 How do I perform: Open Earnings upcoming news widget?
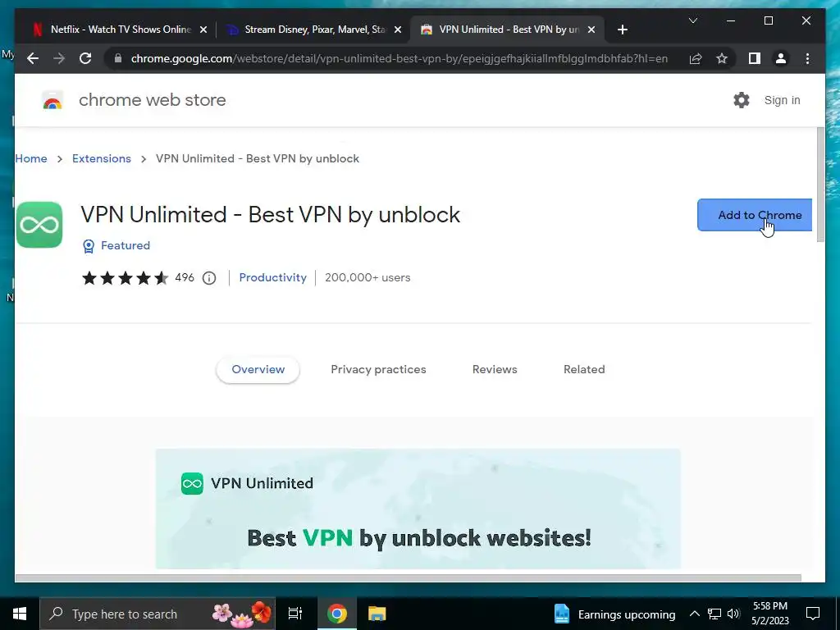[614, 614]
